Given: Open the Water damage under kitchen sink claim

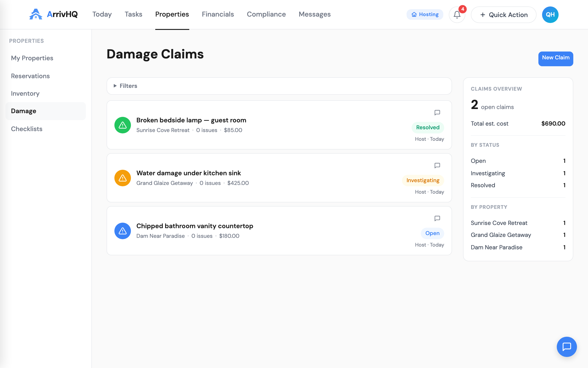Looking at the screenshot, I should click(x=189, y=173).
